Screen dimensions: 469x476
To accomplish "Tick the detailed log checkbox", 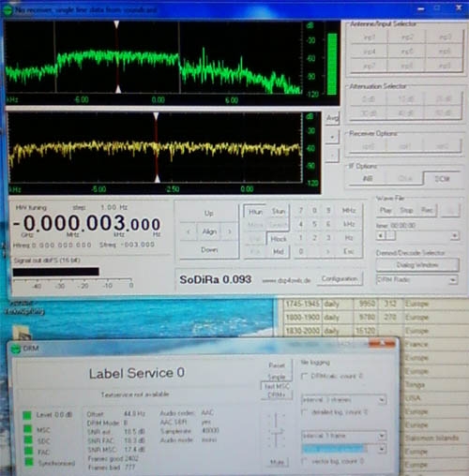I will point(304,412).
